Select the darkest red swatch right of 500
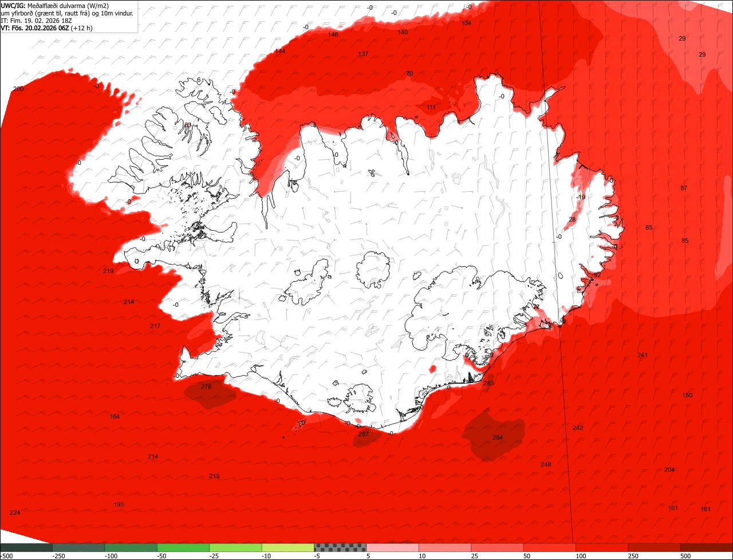This screenshot has height=560, width=733. (707, 547)
